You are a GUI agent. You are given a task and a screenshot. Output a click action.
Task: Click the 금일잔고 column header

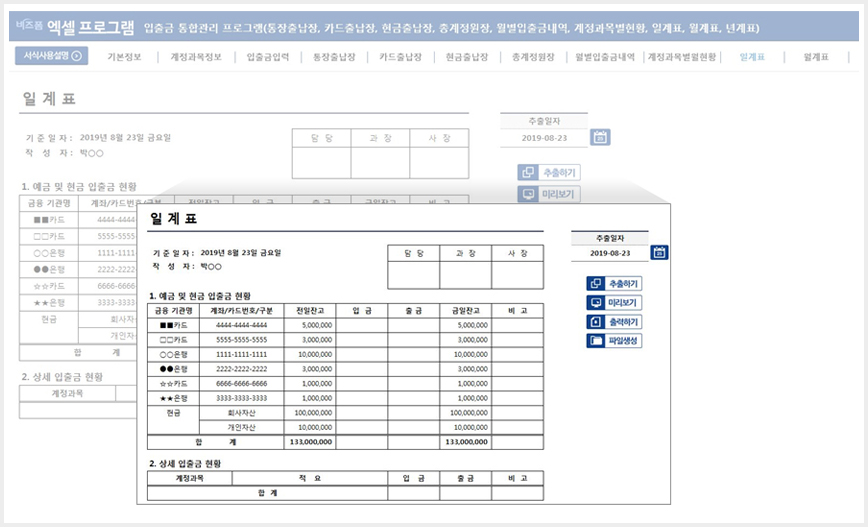(x=466, y=311)
